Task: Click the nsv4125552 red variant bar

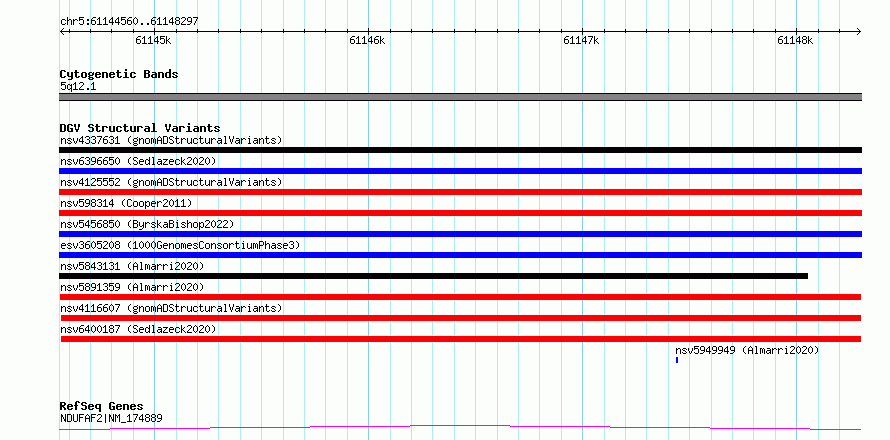Action: point(460,192)
